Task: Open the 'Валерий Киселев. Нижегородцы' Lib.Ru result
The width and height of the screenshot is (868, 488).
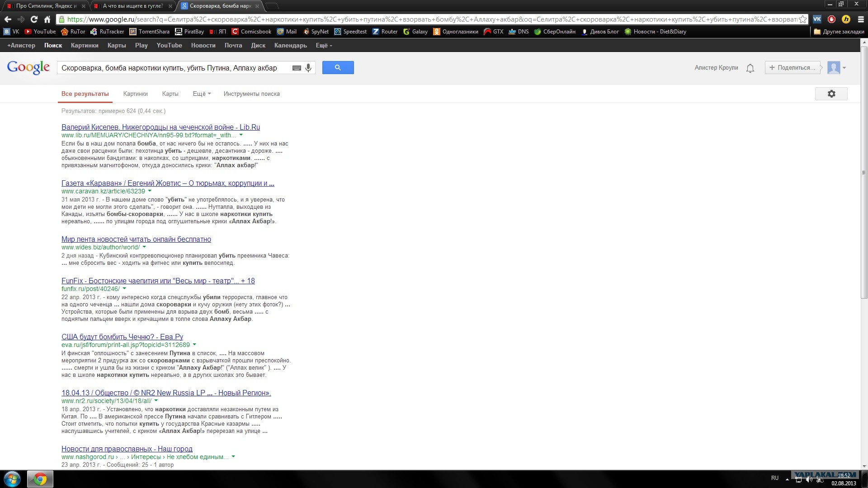Action: pos(160,127)
